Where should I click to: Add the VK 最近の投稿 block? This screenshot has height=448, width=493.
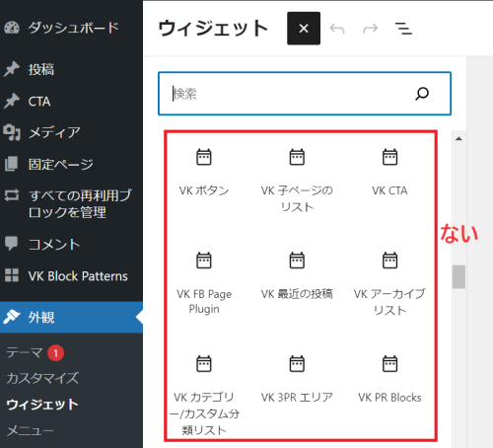click(297, 277)
